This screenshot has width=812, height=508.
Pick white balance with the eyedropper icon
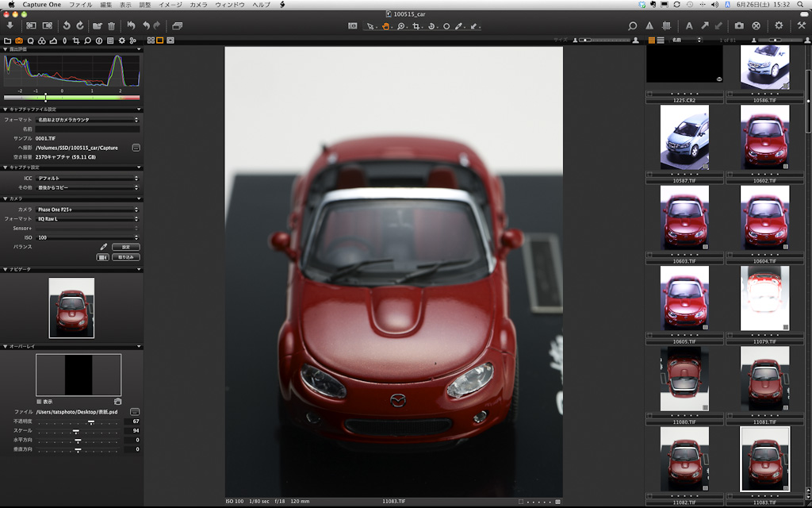(x=103, y=247)
